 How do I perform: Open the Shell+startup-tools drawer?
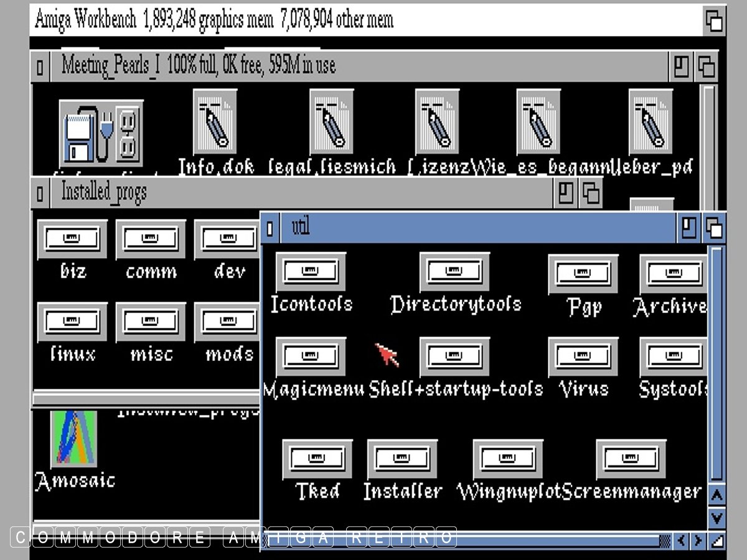pyautogui.click(x=454, y=357)
